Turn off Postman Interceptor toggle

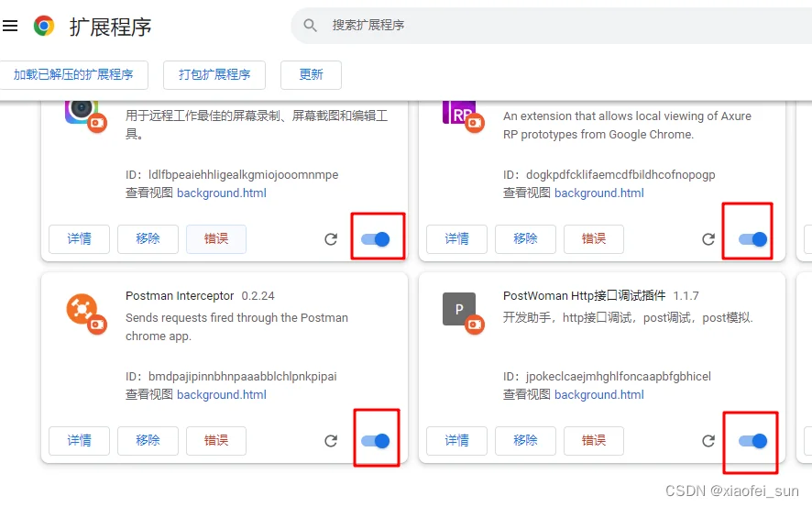[x=376, y=441]
